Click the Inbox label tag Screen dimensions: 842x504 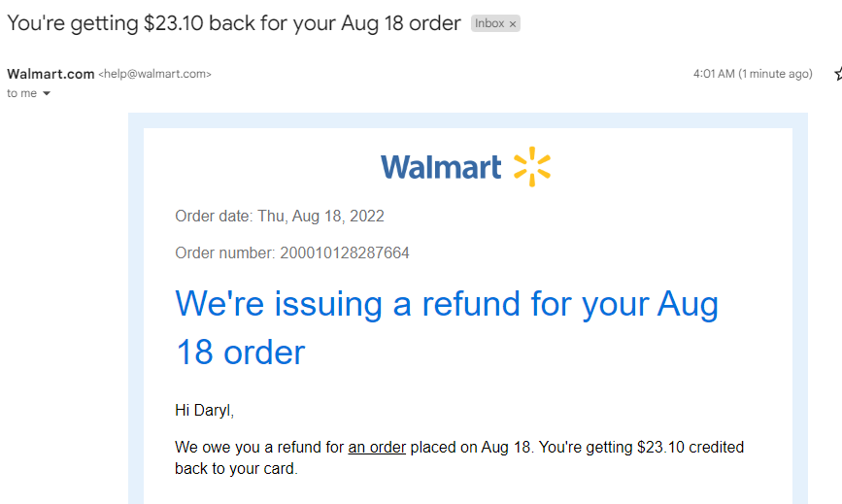[489, 23]
